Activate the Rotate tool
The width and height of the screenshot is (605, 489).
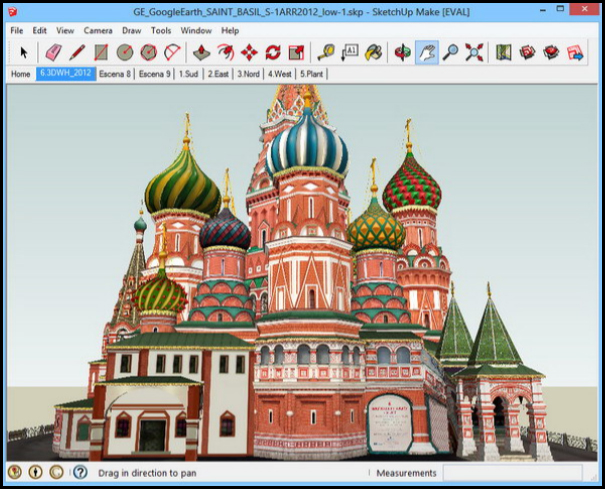point(273,52)
